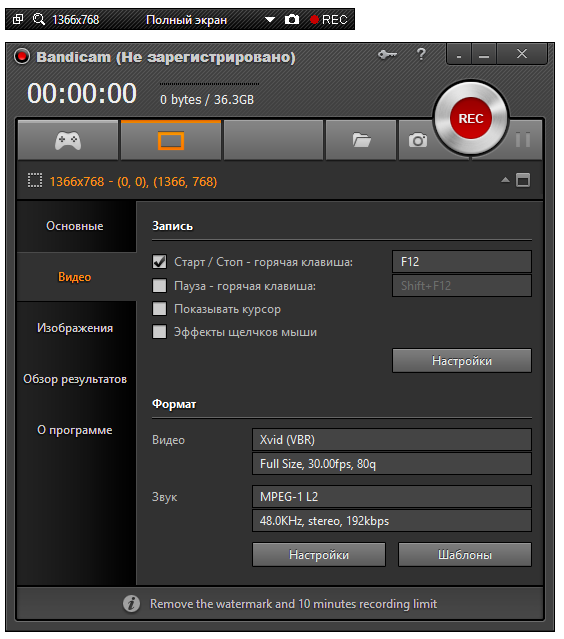Start recording with big round REC button
The image size is (564, 639).
tap(471, 119)
